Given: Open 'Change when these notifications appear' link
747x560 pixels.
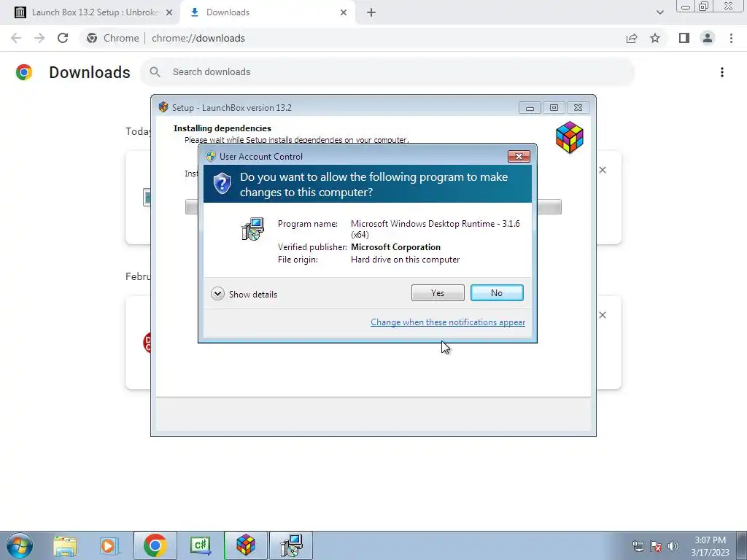Looking at the screenshot, I should click(448, 322).
